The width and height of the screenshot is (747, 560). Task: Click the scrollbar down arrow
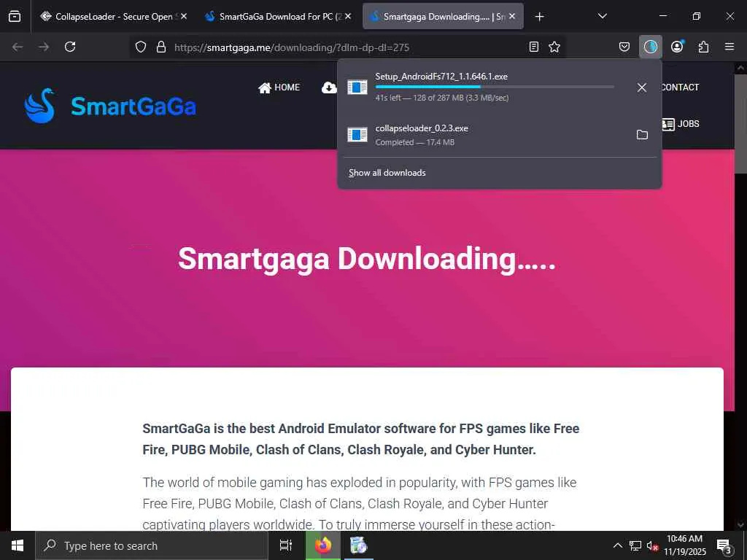(740, 525)
